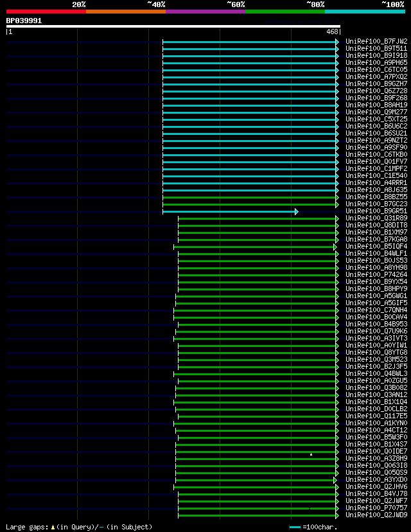This screenshot has width=411, height=532.
Task: Select the UniRef100_B9GR51 label
Action: point(376,211)
